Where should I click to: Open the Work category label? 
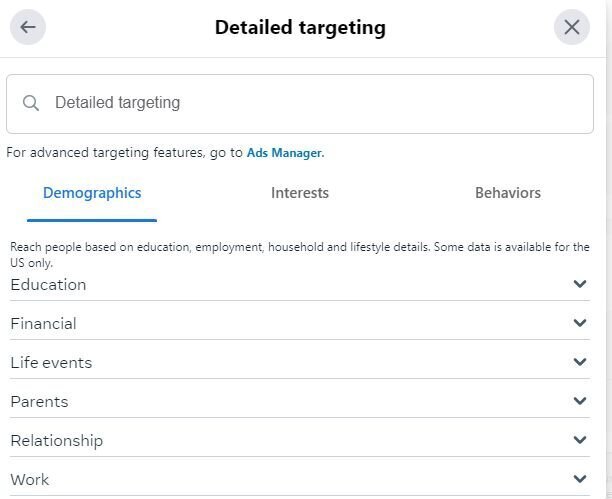click(x=30, y=480)
